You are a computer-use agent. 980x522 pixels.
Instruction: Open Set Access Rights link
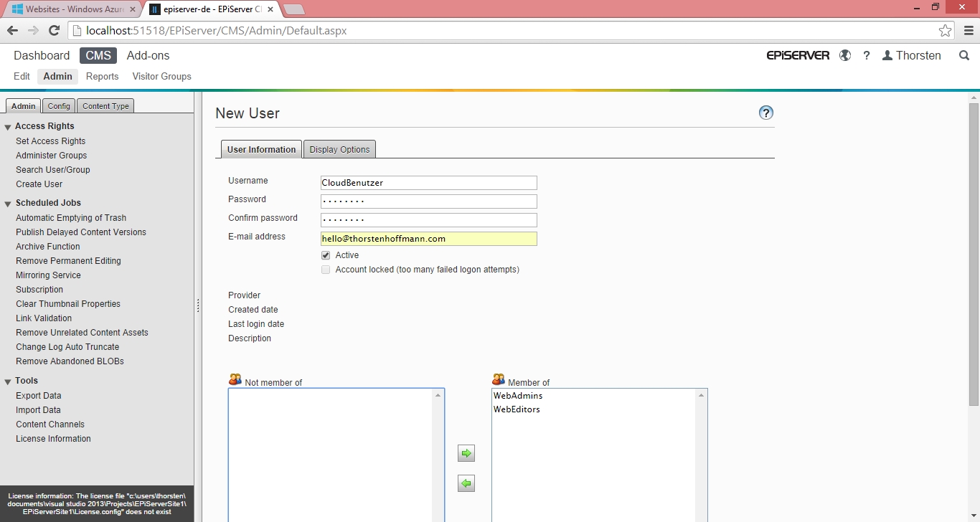50,141
